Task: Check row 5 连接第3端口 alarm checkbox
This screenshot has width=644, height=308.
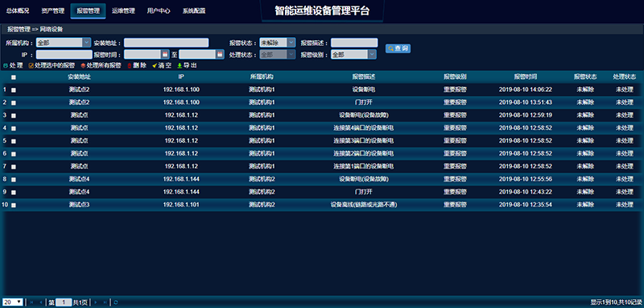Action: [14, 141]
